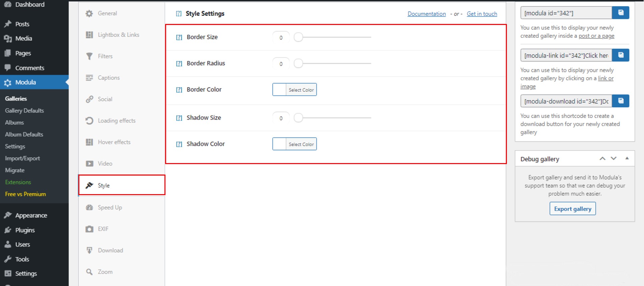
Task: Click the help icon beside Border Radius
Action: point(179,63)
